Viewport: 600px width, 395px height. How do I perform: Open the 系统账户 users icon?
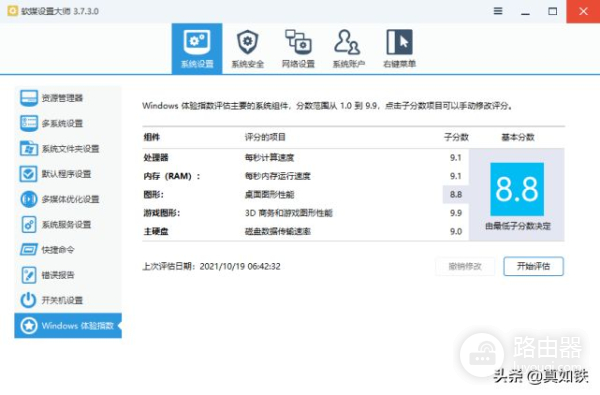tap(348, 42)
